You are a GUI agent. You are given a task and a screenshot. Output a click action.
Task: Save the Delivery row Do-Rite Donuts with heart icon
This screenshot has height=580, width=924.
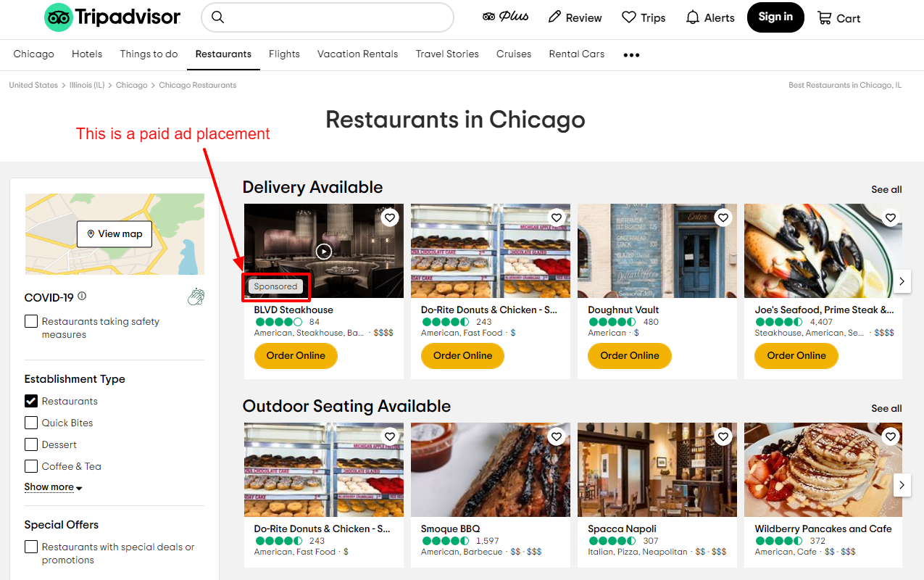[x=557, y=217]
